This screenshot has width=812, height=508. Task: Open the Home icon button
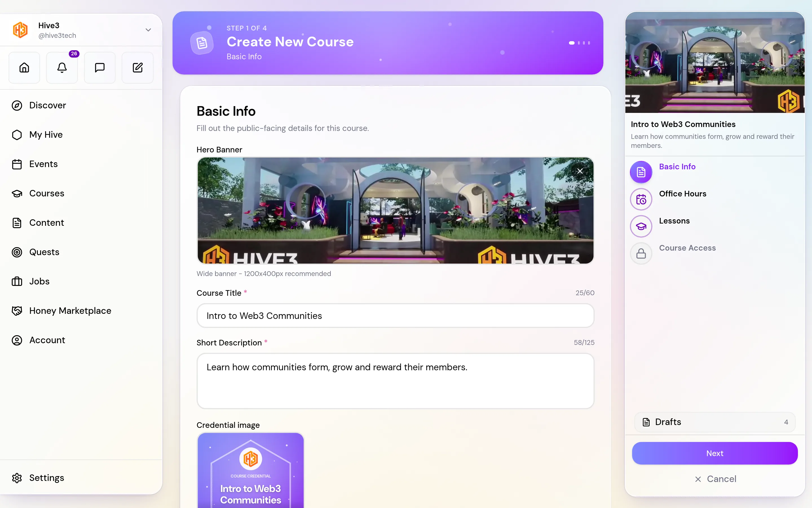pos(24,67)
